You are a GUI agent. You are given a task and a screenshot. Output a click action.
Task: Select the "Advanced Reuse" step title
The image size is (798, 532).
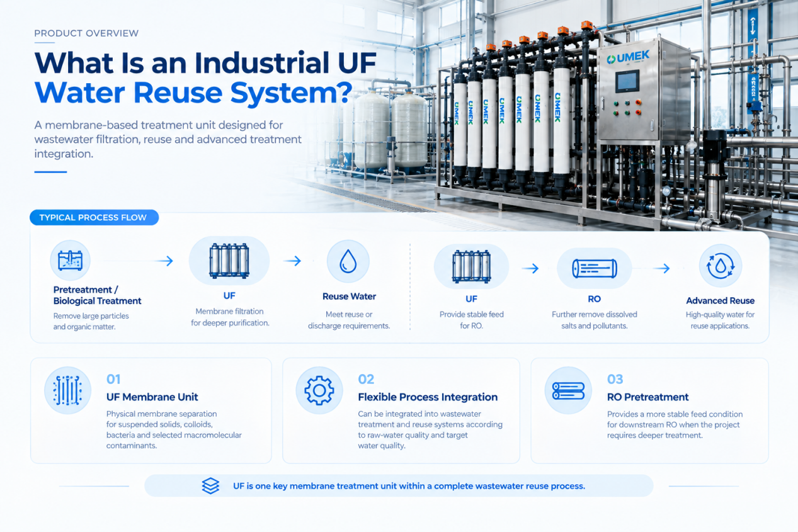pyautogui.click(x=720, y=300)
